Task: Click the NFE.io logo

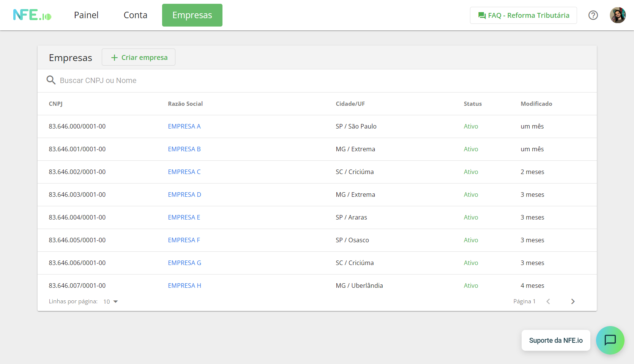Action: (32, 15)
